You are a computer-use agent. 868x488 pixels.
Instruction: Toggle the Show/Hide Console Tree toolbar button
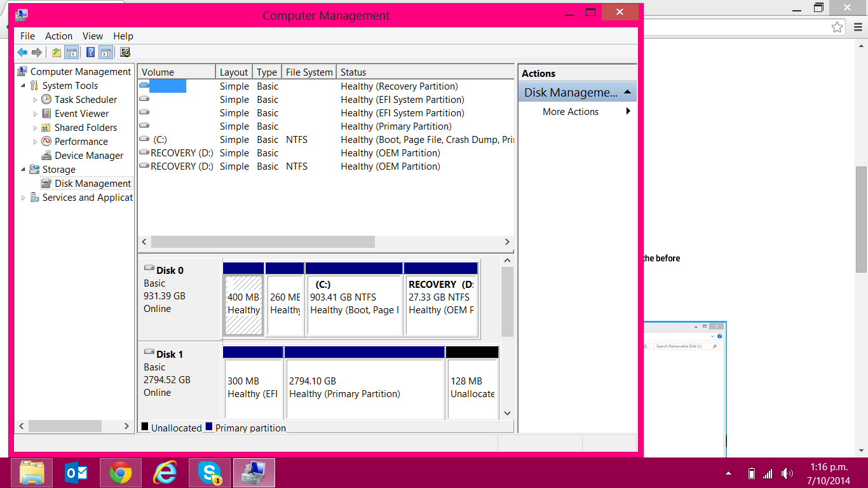[72, 53]
